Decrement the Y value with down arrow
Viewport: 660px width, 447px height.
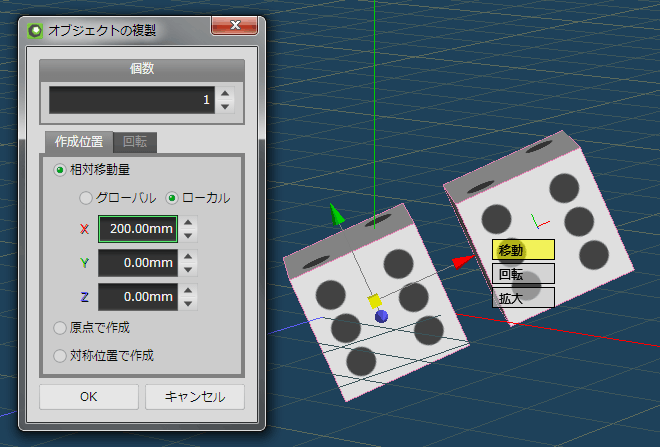pos(188,270)
